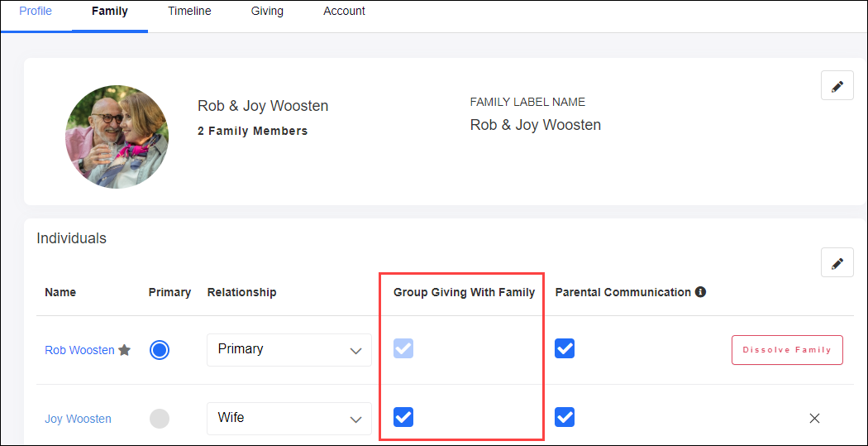
Task: Remove Joy Woosten using the X icon
Action: click(x=814, y=419)
